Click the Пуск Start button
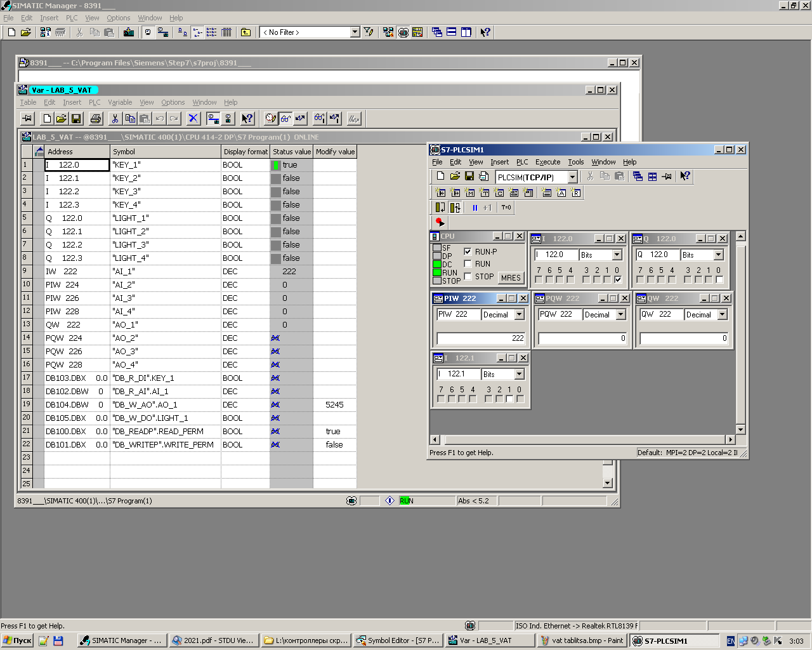Screen dimensions: 812x650 pyautogui.click(x=17, y=640)
